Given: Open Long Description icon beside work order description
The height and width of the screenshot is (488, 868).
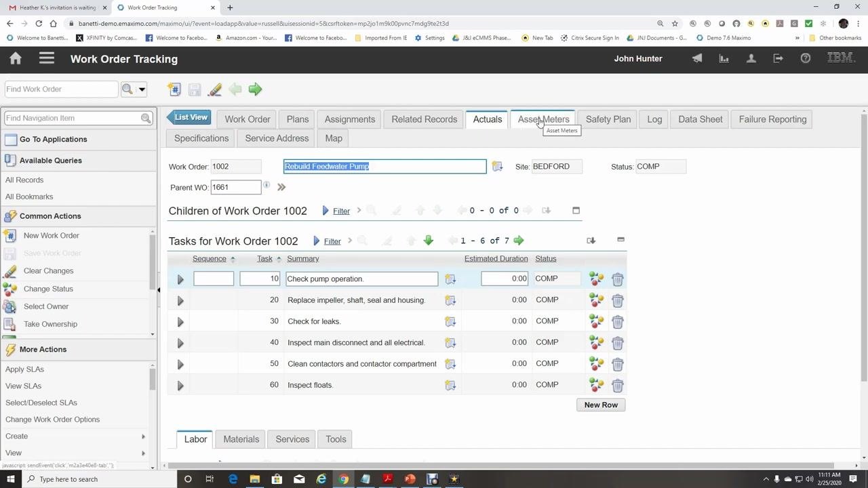Looking at the screenshot, I should [x=497, y=167].
